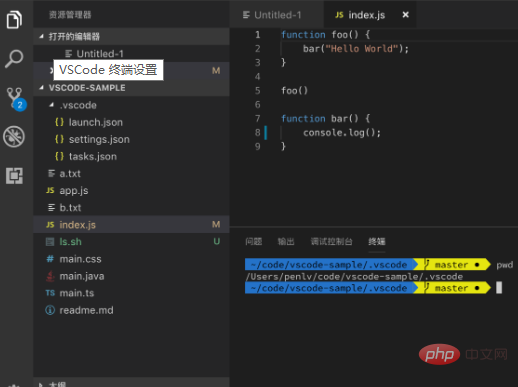Viewport: 518px width, 387px height.
Task: Click the U status badge on ls.sh row
Action: tap(217, 241)
